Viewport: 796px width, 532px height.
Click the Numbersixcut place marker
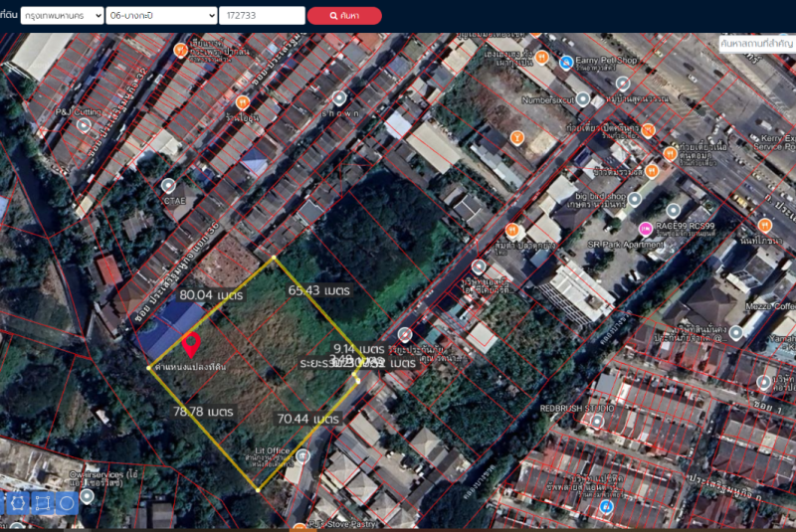pos(582,99)
